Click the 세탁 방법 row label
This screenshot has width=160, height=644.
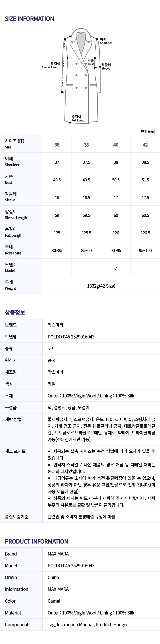[x=13, y=419]
